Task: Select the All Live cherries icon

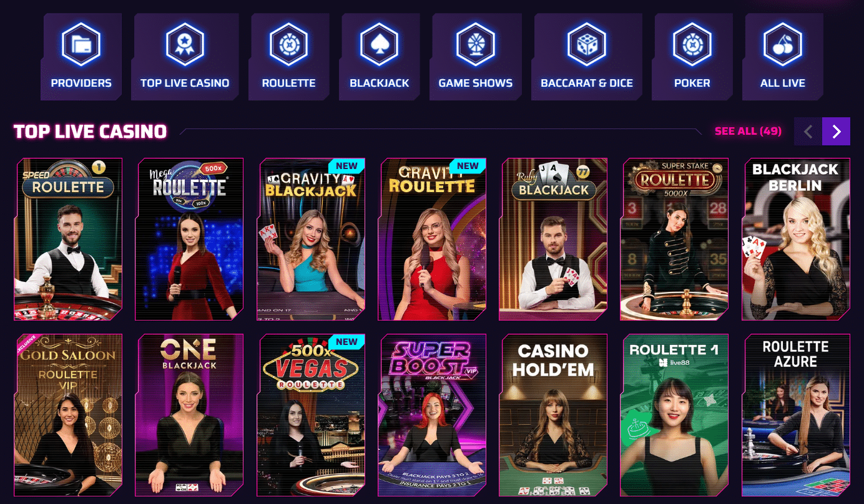Action: pos(783,45)
